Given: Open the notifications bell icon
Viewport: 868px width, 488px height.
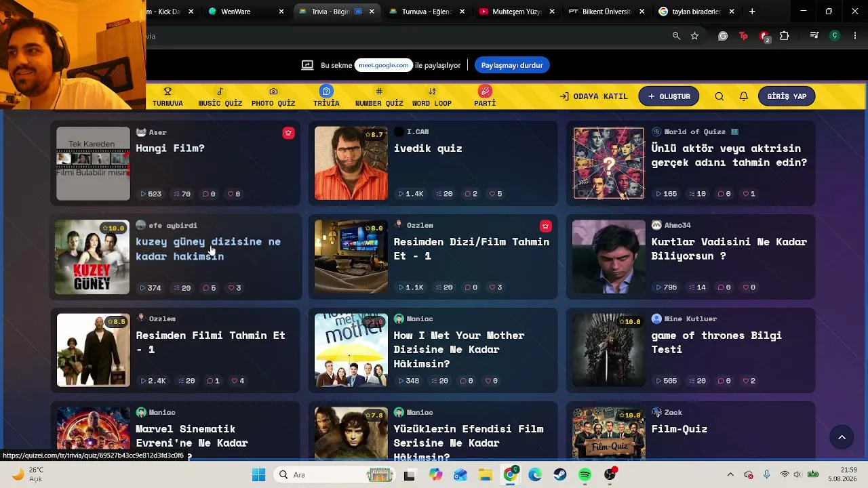Looking at the screenshot, I should click(744, 96).
